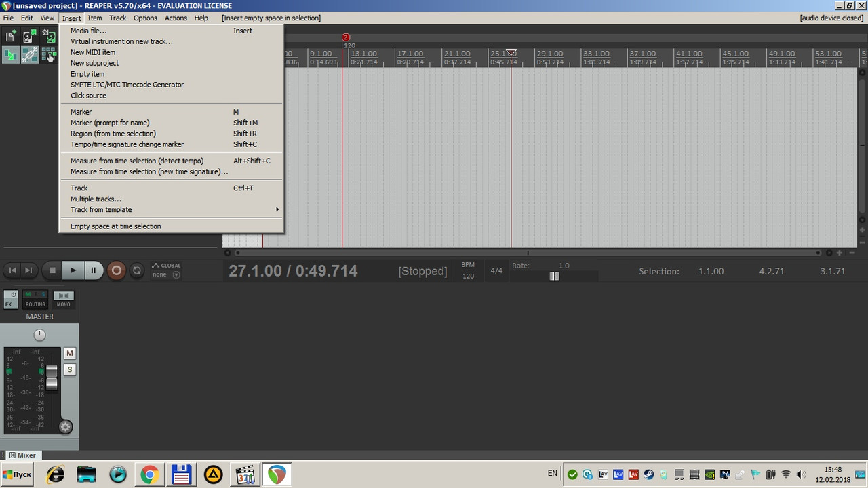Click the Open project toolbar icon
868x488 pixels.
29,37
